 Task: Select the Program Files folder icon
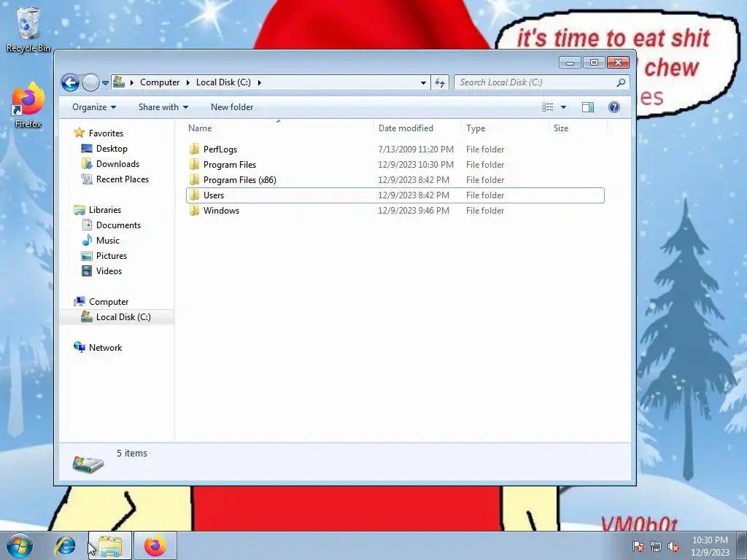pos(194,164)
